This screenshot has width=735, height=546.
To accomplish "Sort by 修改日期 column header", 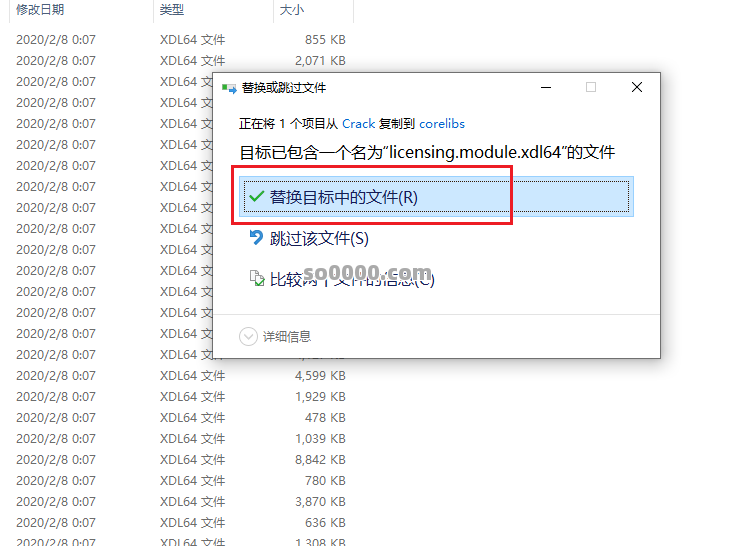I will coord(40,10).
